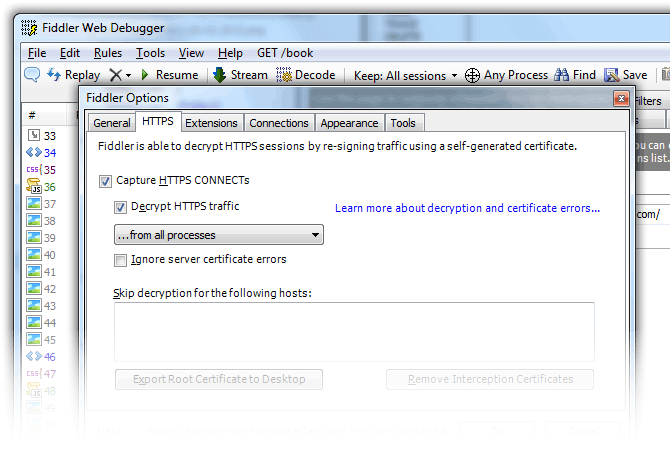The image size is (670, 470).
Task: Click the Any Process crosshair tool
Action: (506, 75)
